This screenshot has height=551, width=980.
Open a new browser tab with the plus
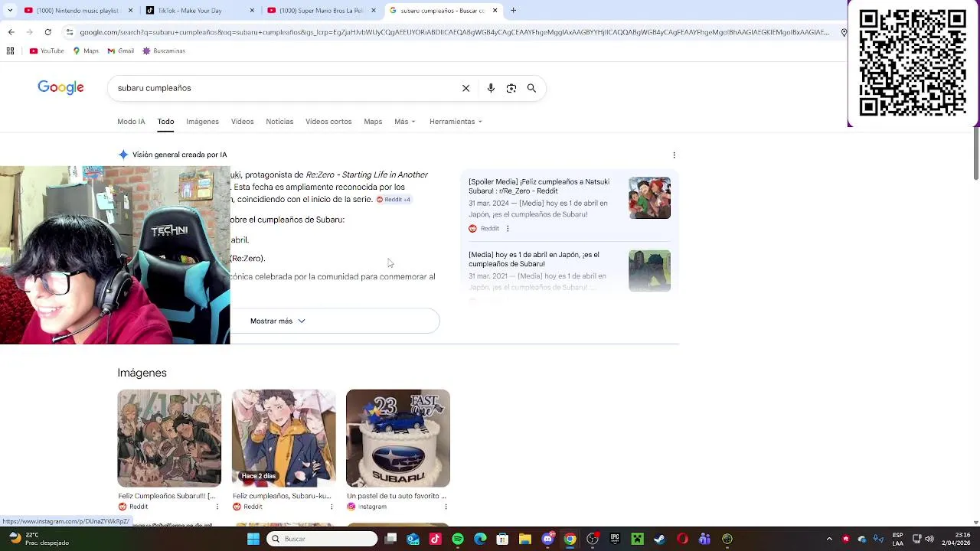513,11
